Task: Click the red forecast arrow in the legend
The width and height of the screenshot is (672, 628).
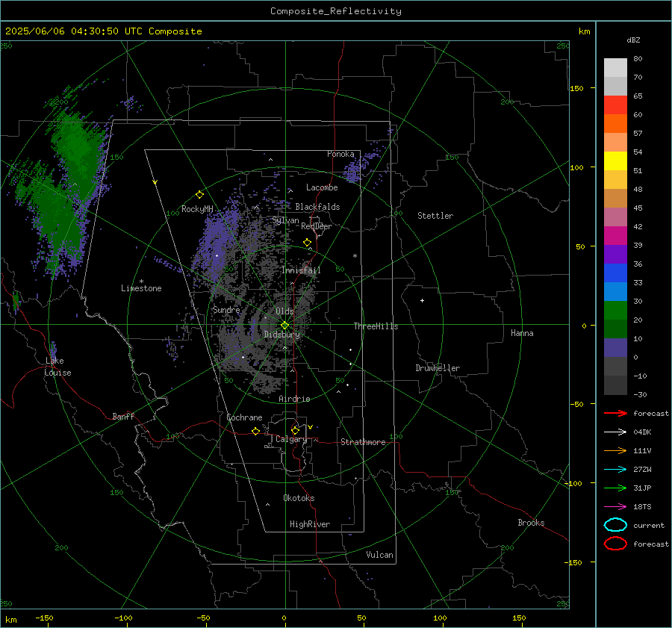Action: (x=615, y=413)
